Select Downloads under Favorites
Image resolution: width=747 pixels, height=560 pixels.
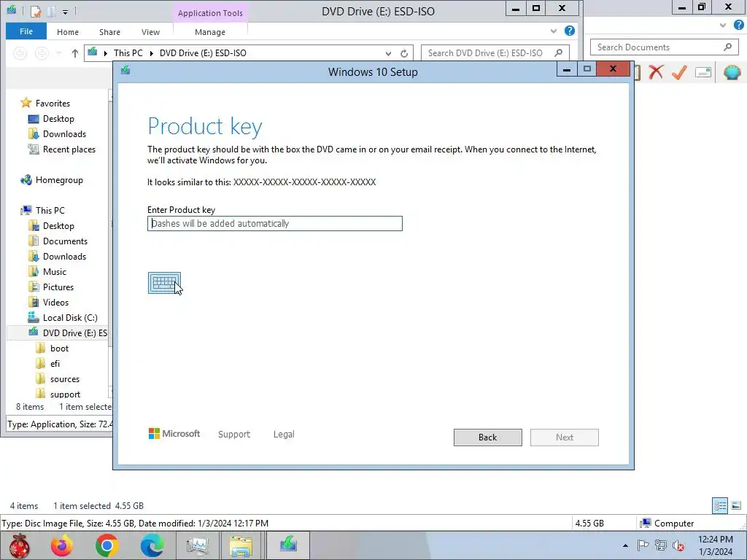pyautogui.click(x=64, y=134)
